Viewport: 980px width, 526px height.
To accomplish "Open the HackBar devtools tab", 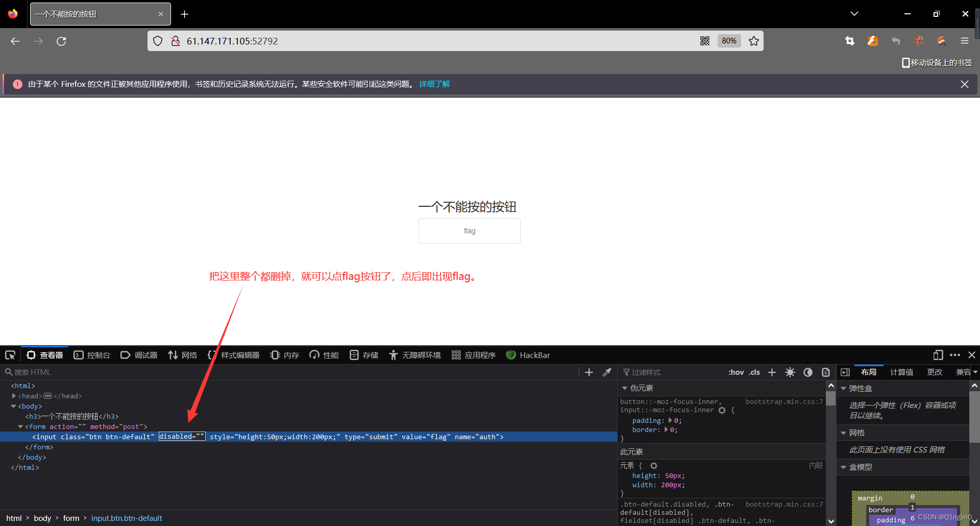I will [528, 355].
